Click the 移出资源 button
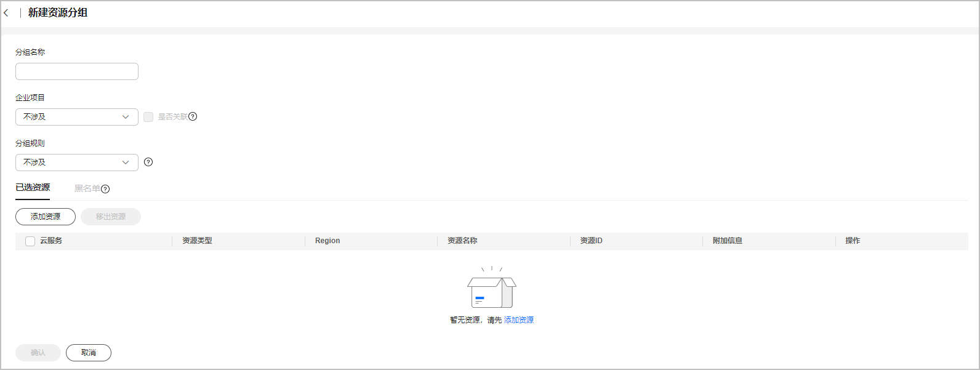 click(x=111, y=217)
